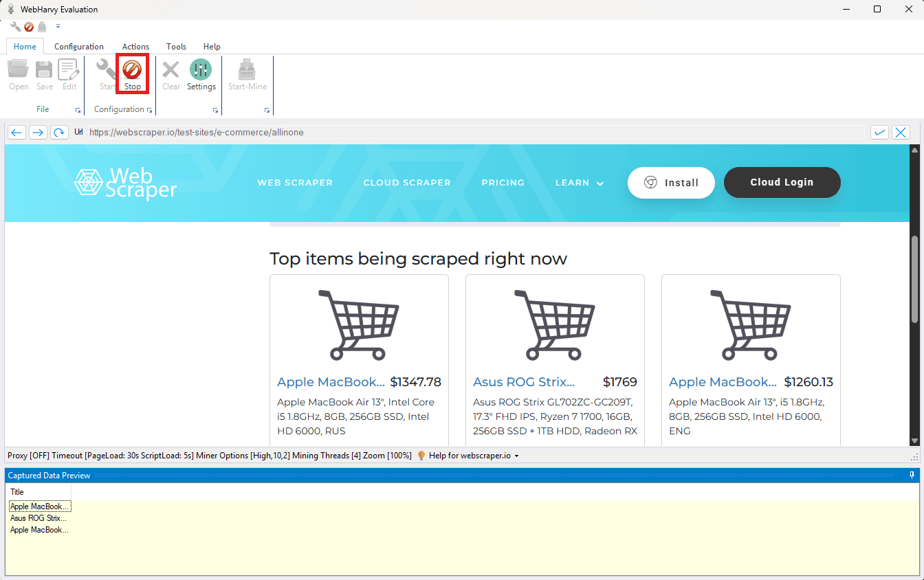Click the Stop icon in quick access toolbar
The height and width of the screenshot is (580, 924).
[28, 26]
